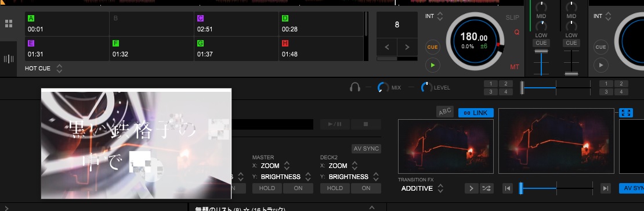Turn ON the DECK2 effect

click(366, 188)
